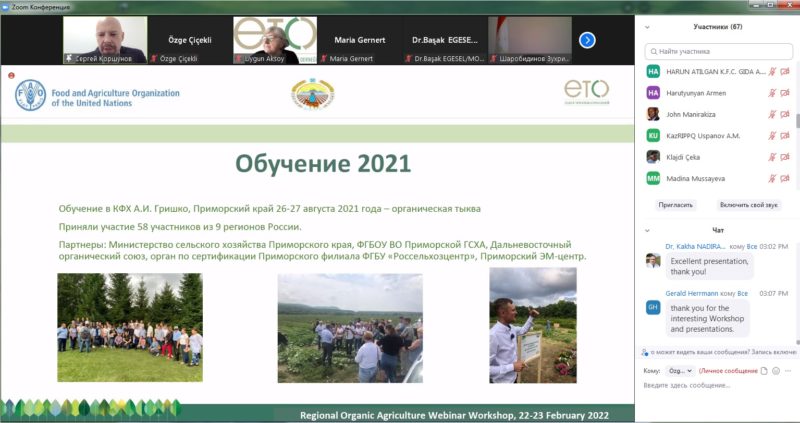The height and width of the screenshot is (423, 800).
Task: Focus the Найти участника search field
Action: coord(718,52)
